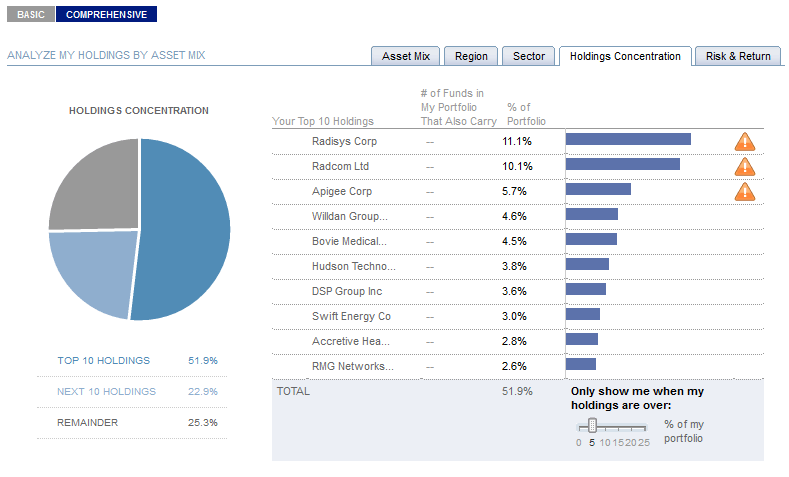The height and width of the screenshot is (477, 789).
Task: Open the Region tab
Action: 471,57
